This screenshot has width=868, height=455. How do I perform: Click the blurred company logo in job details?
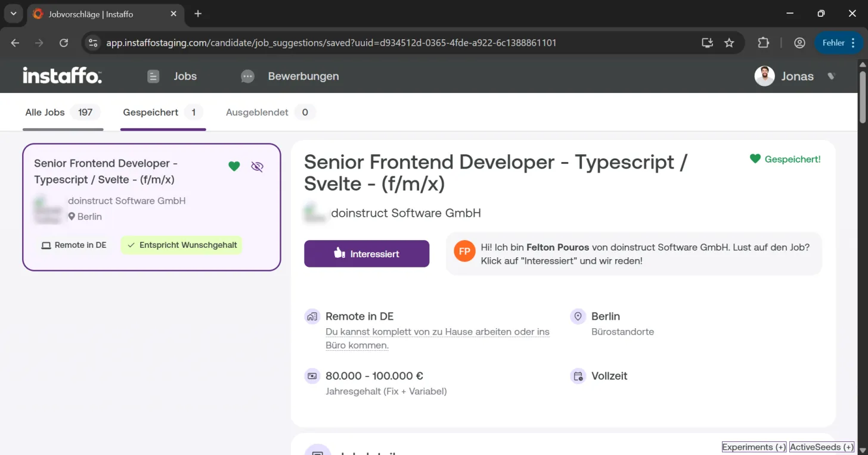point(315,213)
